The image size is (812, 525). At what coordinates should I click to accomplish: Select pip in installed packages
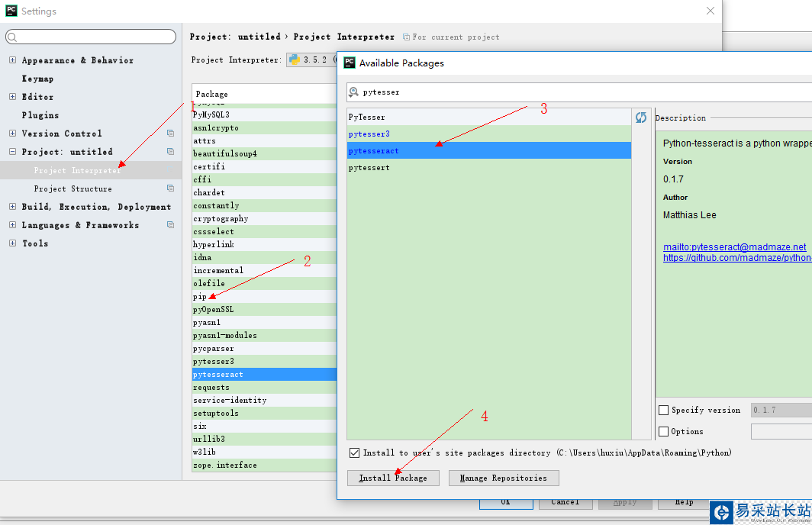[264, 296]
